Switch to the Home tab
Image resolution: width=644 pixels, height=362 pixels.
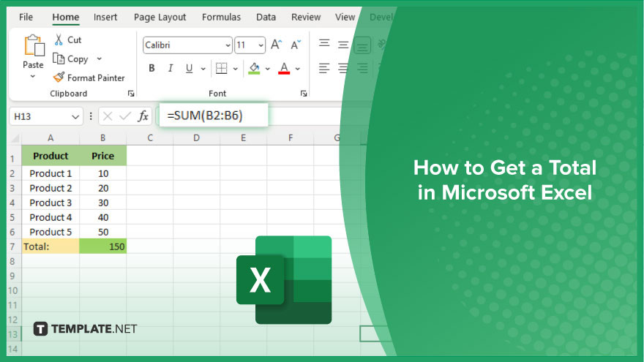point(66,18)
